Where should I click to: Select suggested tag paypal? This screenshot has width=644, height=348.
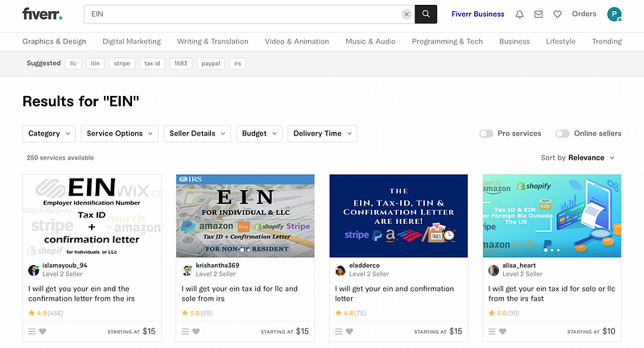[x=211, y=64]
